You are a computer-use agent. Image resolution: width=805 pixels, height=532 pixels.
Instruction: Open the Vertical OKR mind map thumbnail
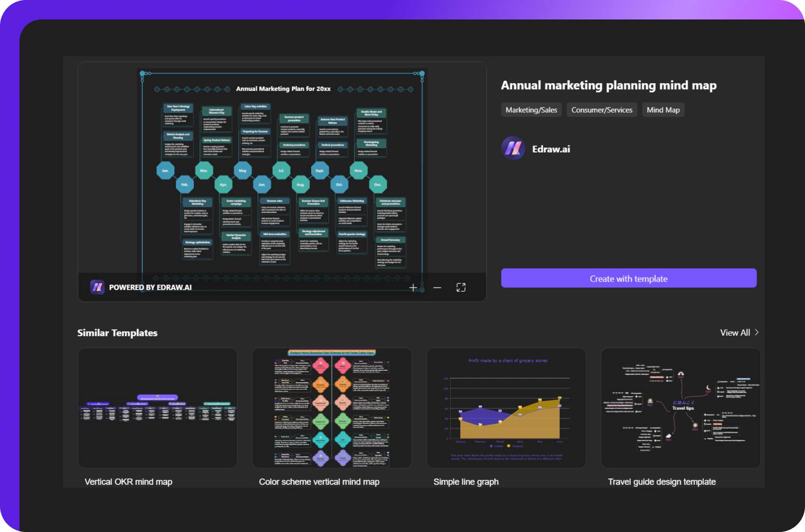pyautogui.click(x=157, y=408)
